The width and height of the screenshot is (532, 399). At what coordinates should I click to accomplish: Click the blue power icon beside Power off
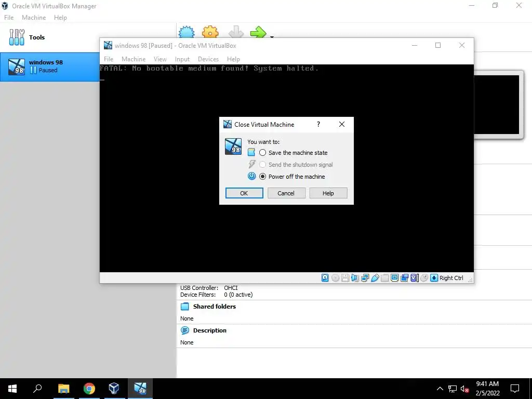pos(251,176)
